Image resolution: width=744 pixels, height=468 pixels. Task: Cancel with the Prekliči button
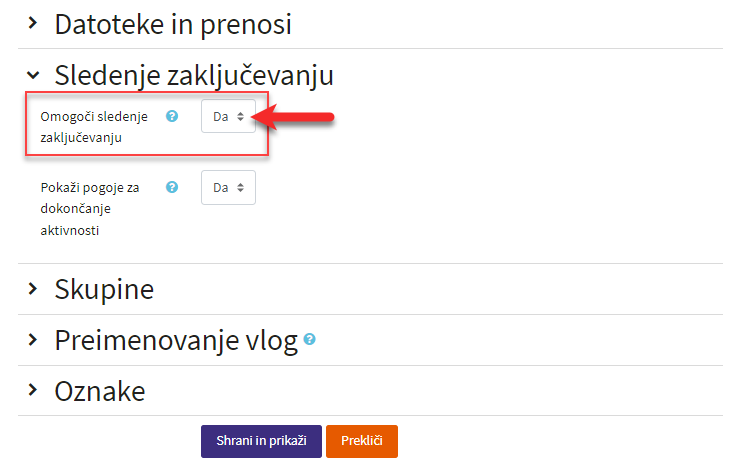pyautogui.click(x=362, y=441)
